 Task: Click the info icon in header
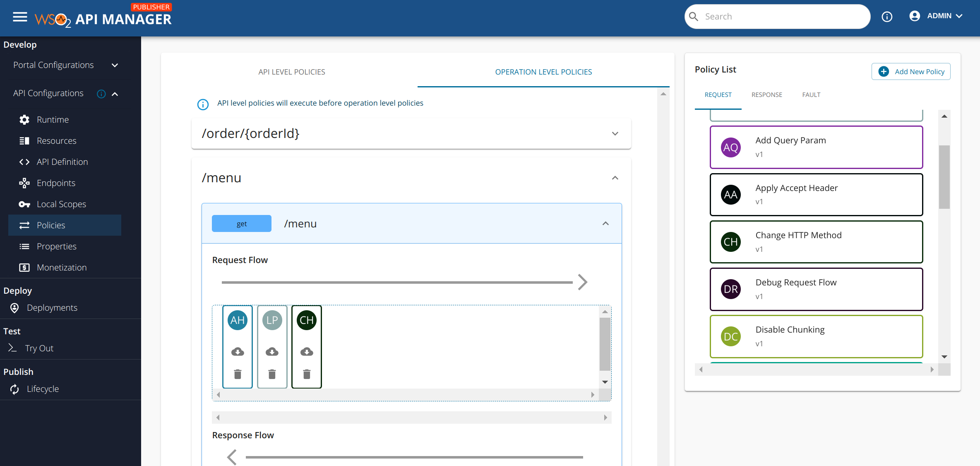886,17
